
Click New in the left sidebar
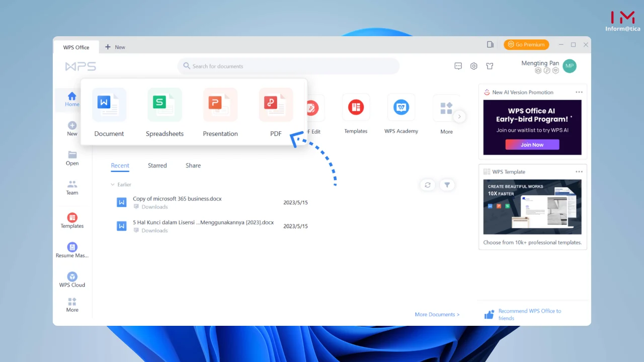(72, 129)
